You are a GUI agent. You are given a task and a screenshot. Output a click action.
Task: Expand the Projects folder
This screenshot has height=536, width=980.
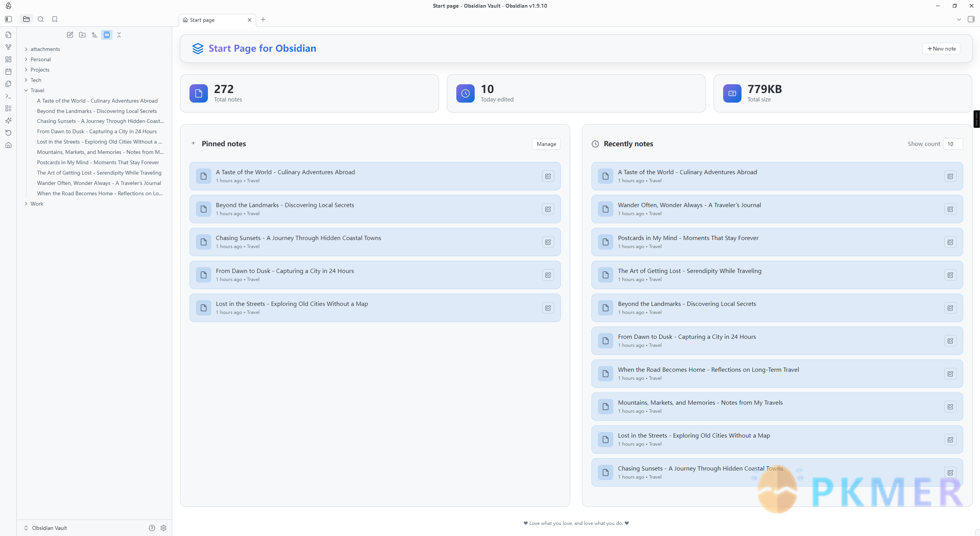[x=26, y=70]
